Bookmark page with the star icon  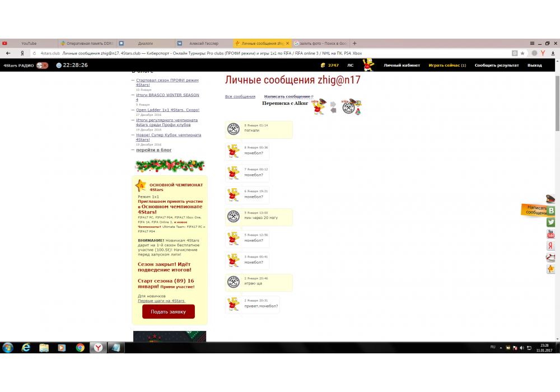(x=522, y=53)
